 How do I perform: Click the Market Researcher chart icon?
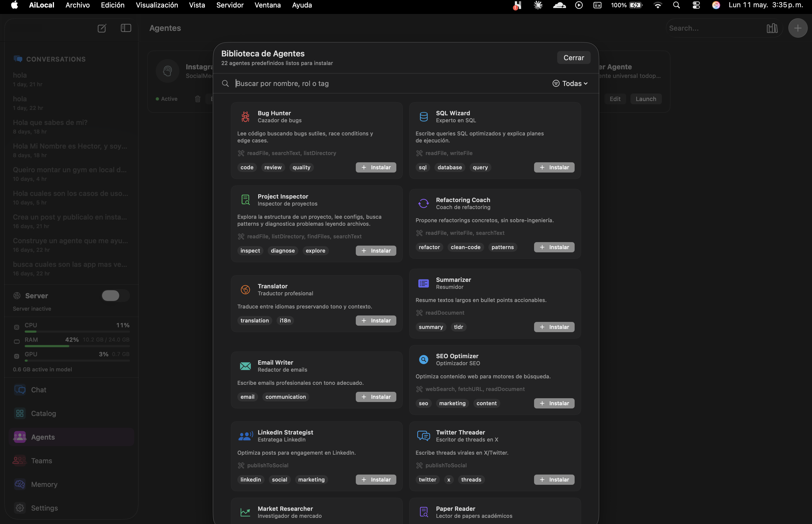coord(245,512)
